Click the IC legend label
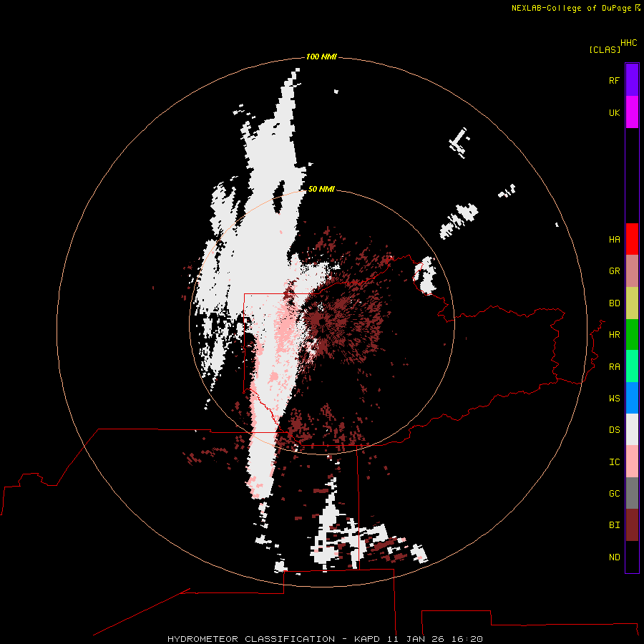 pyautogui.click(x=614, y=462)
